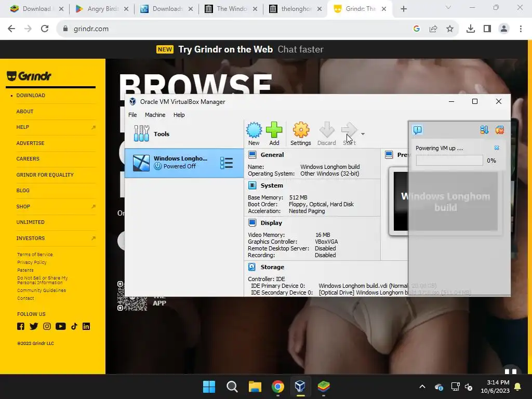Click BlueStacks icon in taskbar
The image size is (532, 399).
coord(324,387)
